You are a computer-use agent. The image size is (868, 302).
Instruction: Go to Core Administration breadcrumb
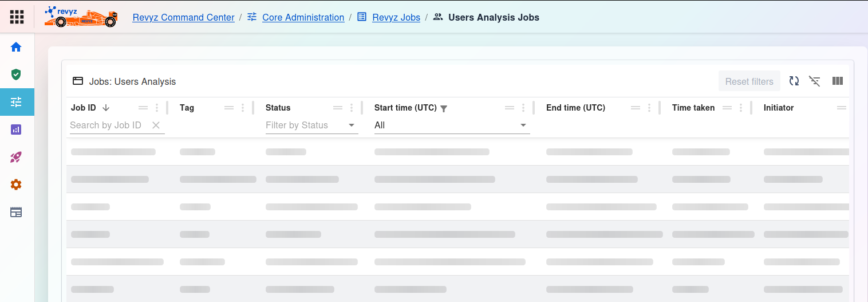pyautogui.click(x=303, y=17)
